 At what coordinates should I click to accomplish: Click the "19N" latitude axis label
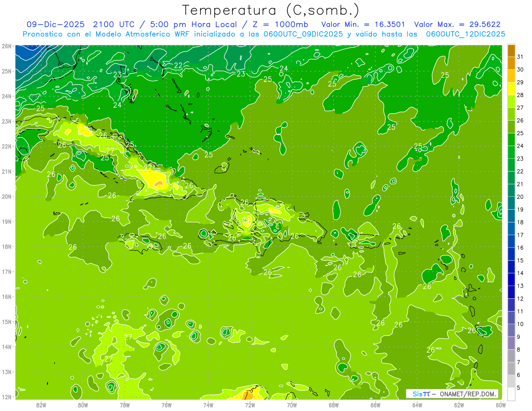coord(6,222)
